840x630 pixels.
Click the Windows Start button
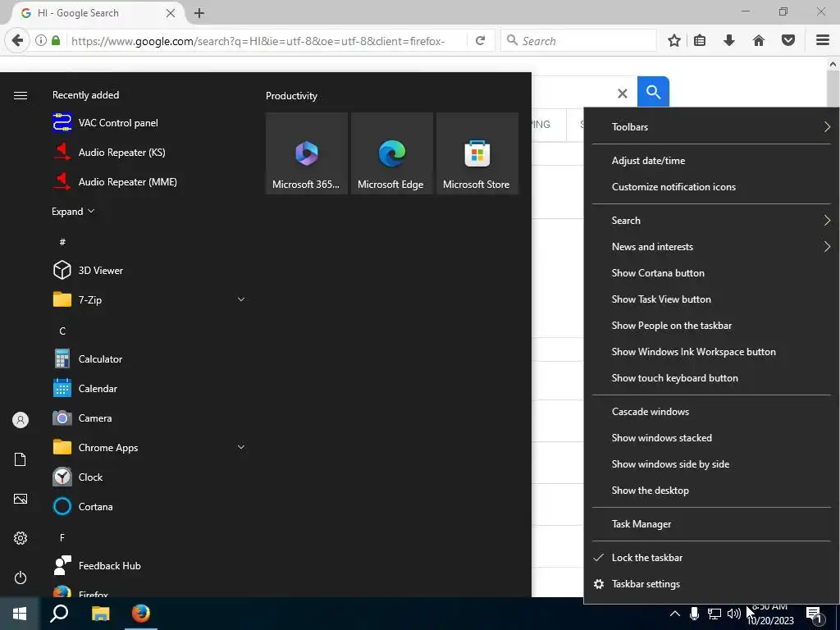tap(20, 614)
